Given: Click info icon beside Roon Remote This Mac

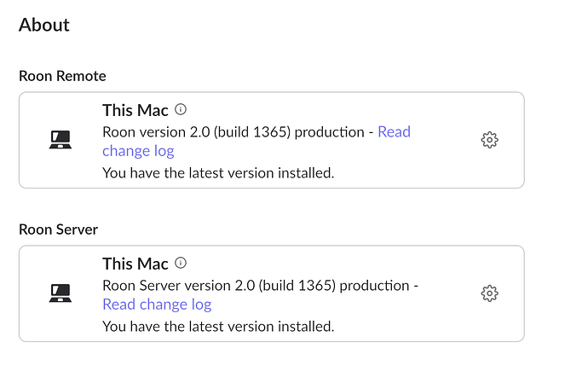Looking at the screenshot, I should 181,109.
